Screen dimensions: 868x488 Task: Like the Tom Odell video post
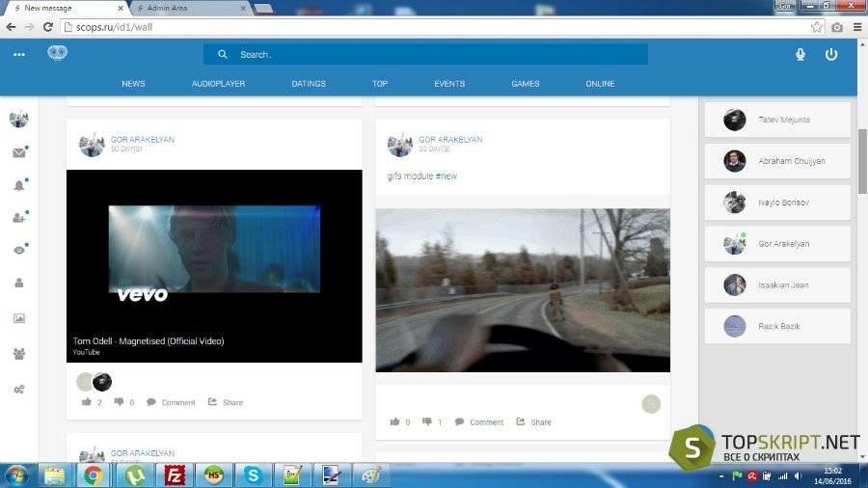(x=87, y=402)
